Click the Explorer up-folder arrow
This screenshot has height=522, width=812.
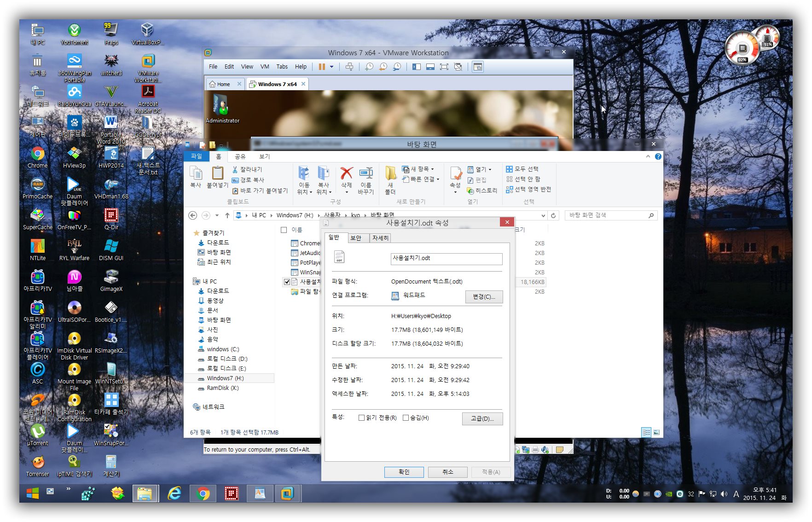click(227, 215)
